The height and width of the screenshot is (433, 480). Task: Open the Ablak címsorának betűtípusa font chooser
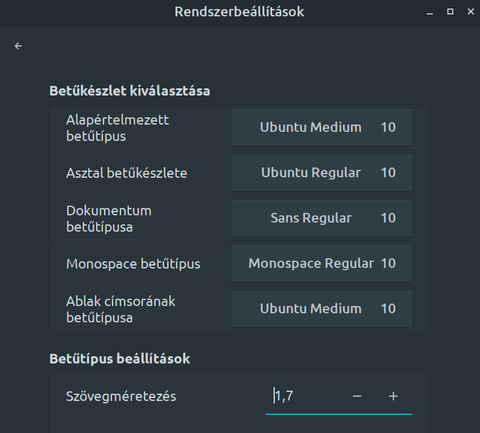click(322, 309)
